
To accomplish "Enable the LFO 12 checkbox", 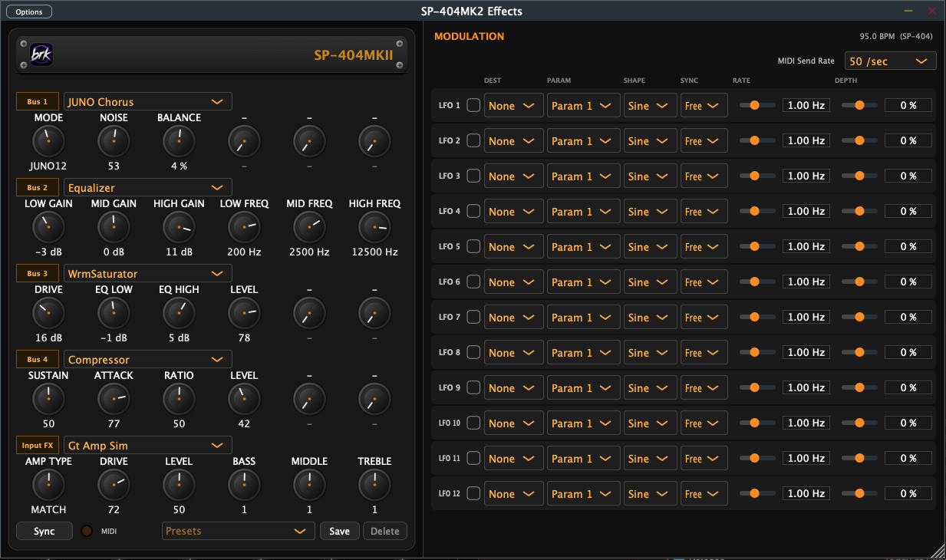I will [473, 493].
